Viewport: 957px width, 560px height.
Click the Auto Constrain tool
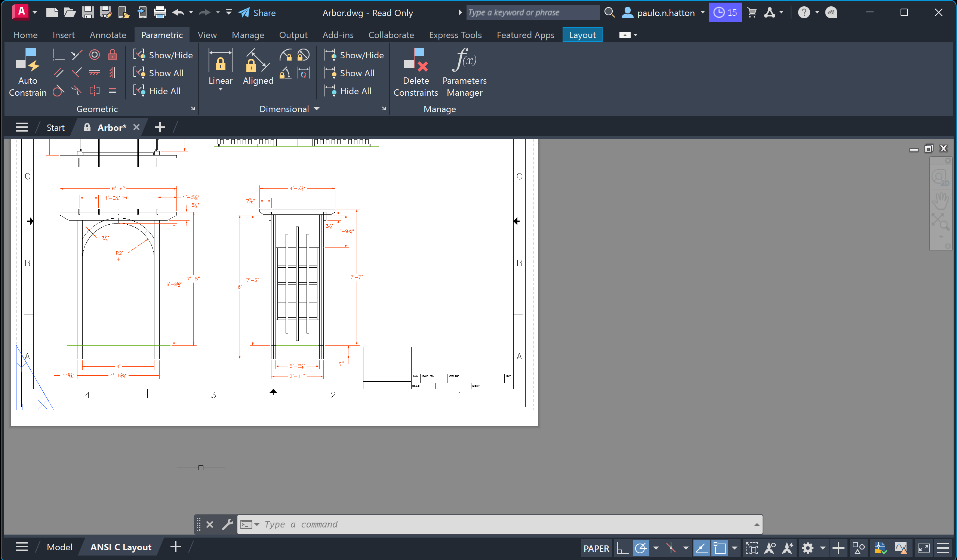click(x=27, y=72)
